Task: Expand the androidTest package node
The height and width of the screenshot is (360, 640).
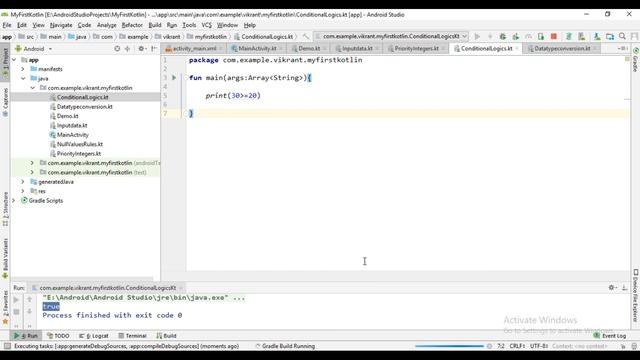Action: (x=33, y=163)
